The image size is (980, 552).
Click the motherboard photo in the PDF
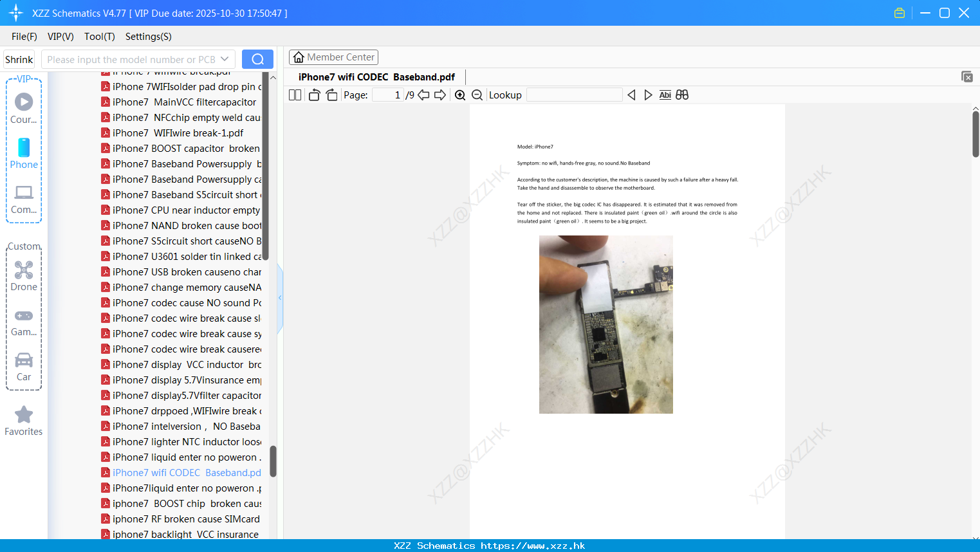pyautogui.click(x=606, y=324)
